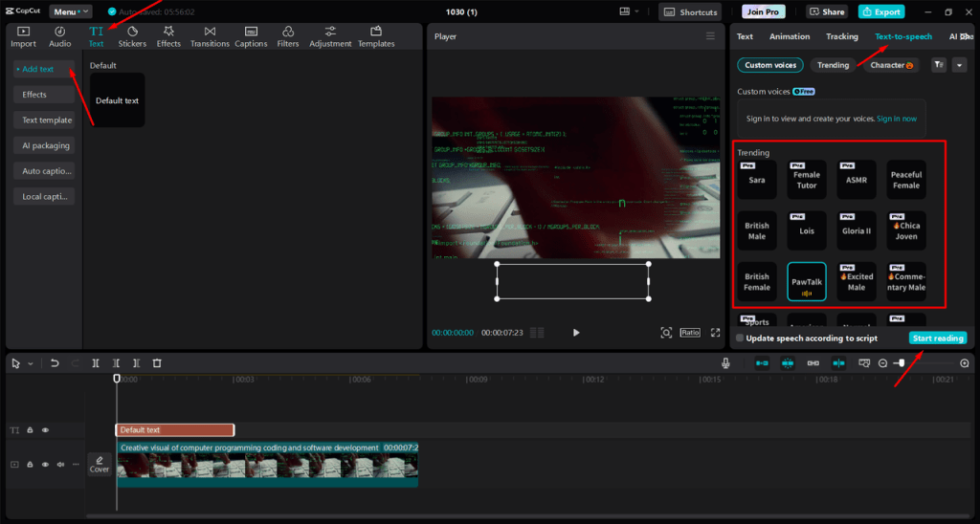Viewport: 980px width, 524px height.
Task: Open the Transitions panel
Action: 210,36
